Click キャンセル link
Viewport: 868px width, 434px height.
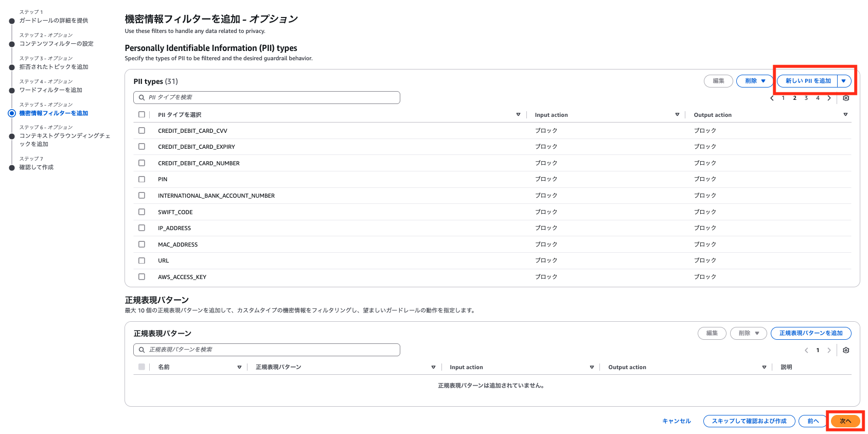676,421
